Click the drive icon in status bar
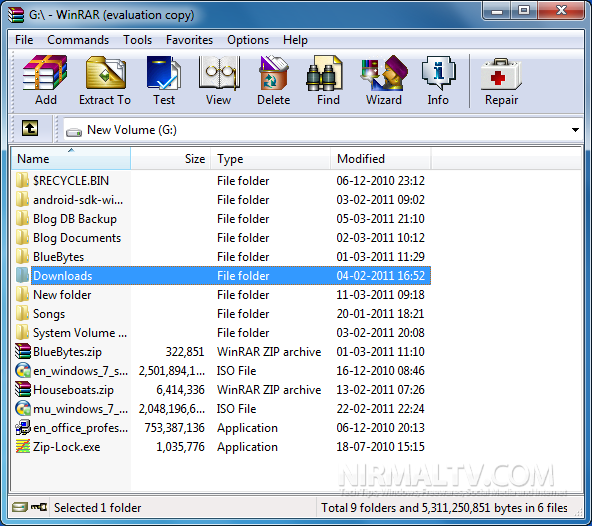 pos(20,507)
